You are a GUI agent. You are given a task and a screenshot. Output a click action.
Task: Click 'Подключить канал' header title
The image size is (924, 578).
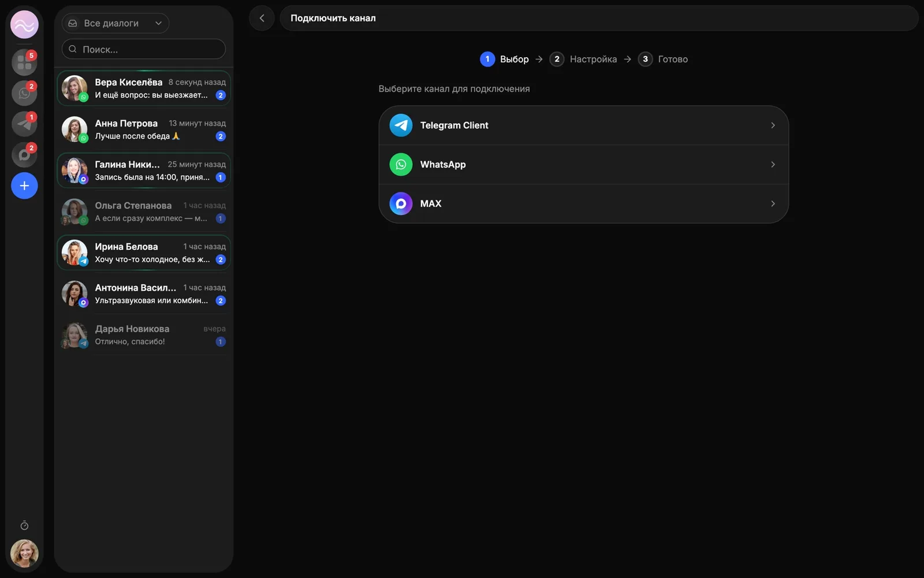click(333, 18)
